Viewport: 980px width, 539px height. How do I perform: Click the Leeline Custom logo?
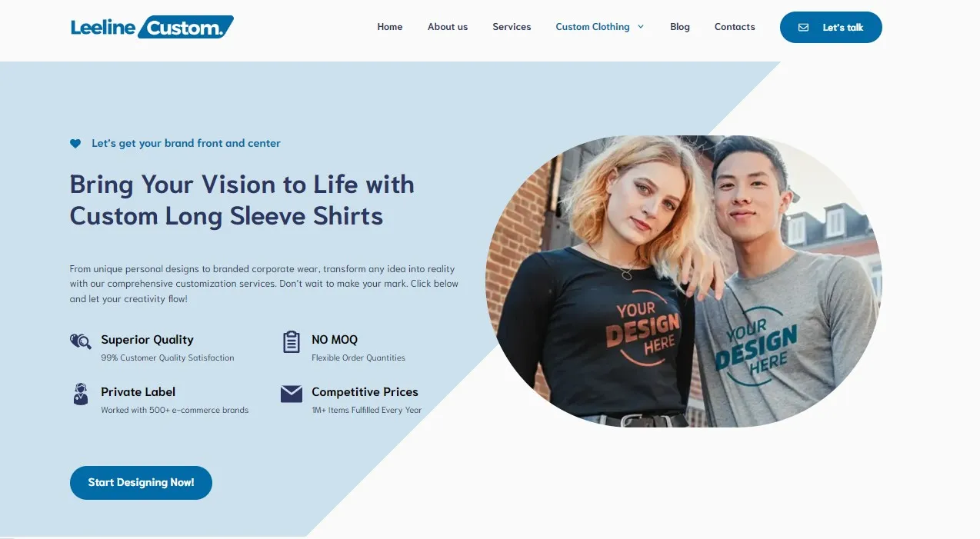(x=152, y=27)
